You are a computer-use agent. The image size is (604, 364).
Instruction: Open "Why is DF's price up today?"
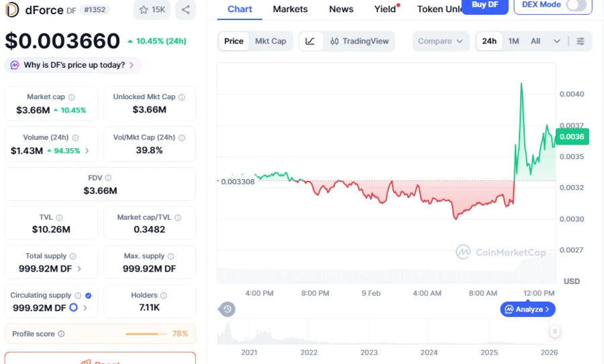pyautogui.click(x=73, y=65)
